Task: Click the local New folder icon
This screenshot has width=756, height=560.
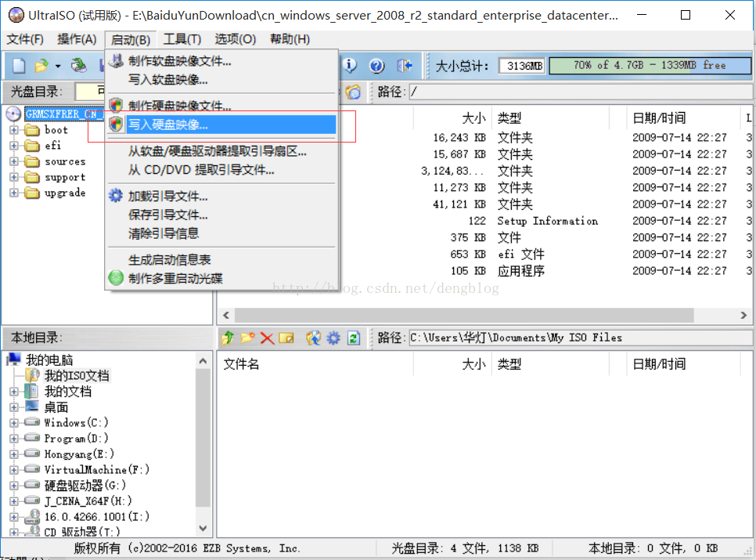Action: coord(247,338)
